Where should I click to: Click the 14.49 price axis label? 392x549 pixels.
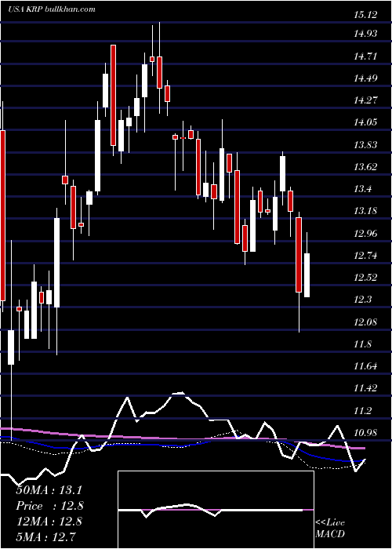[365, 78]
